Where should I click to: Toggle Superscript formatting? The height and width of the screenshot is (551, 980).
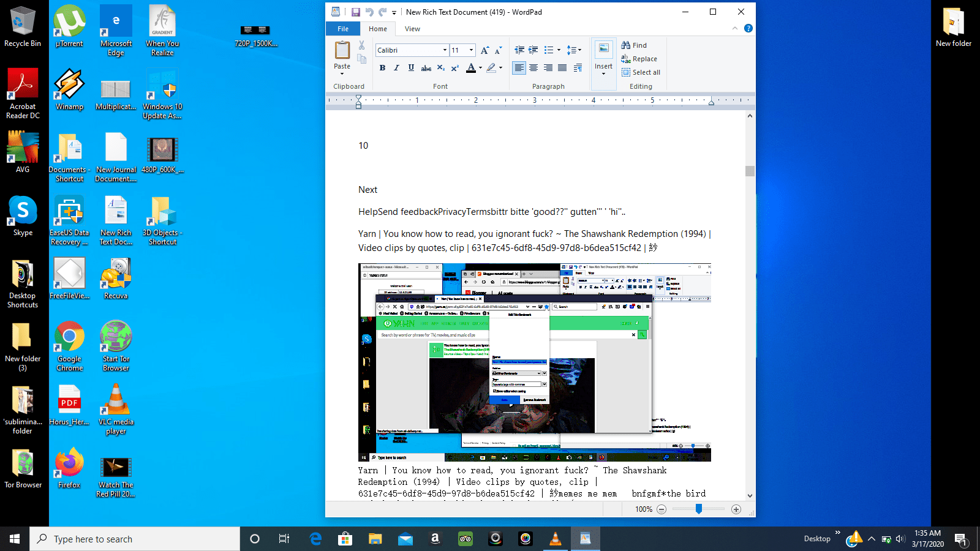455,68
